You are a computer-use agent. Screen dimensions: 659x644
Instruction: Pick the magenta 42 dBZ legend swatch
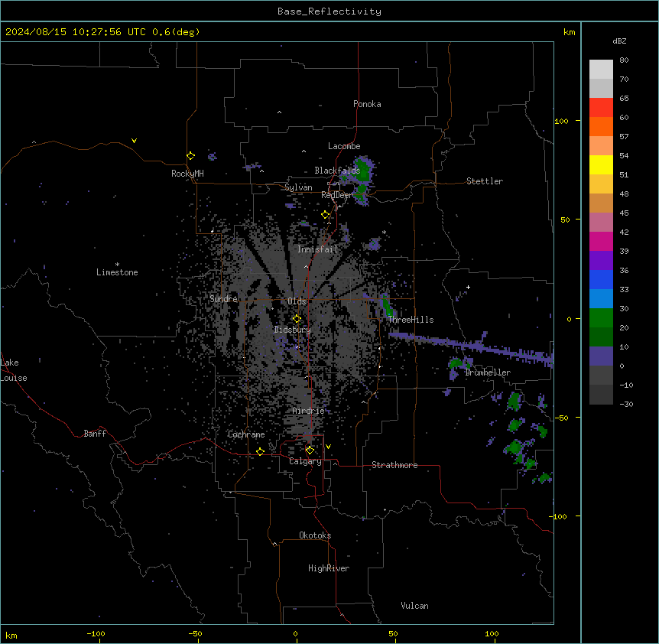pos(601,241)
